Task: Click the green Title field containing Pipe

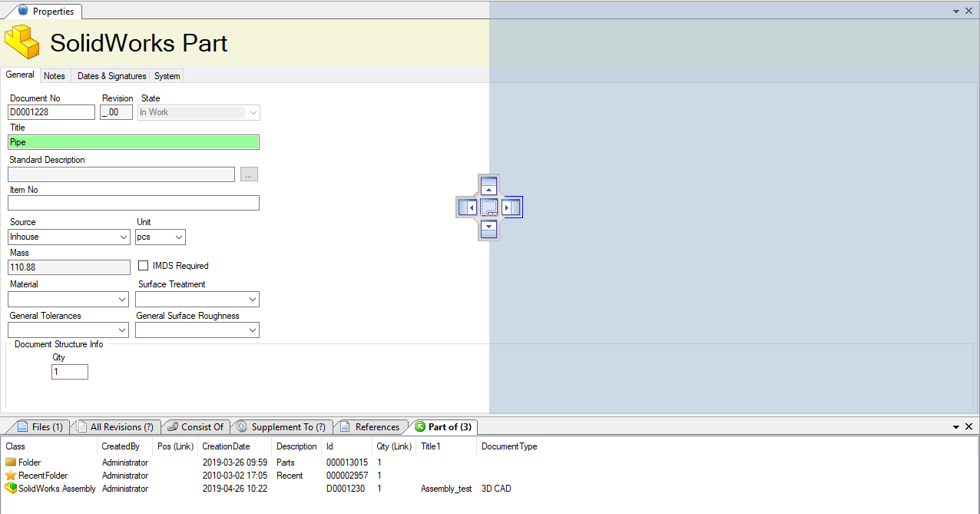Action: (x=134, y=142)
